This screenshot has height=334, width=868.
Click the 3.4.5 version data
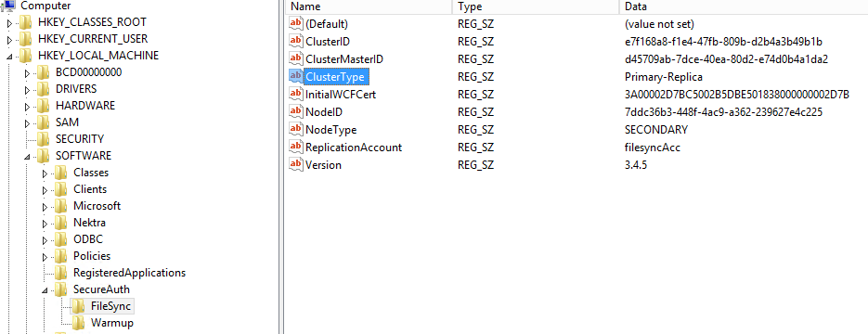636,165
